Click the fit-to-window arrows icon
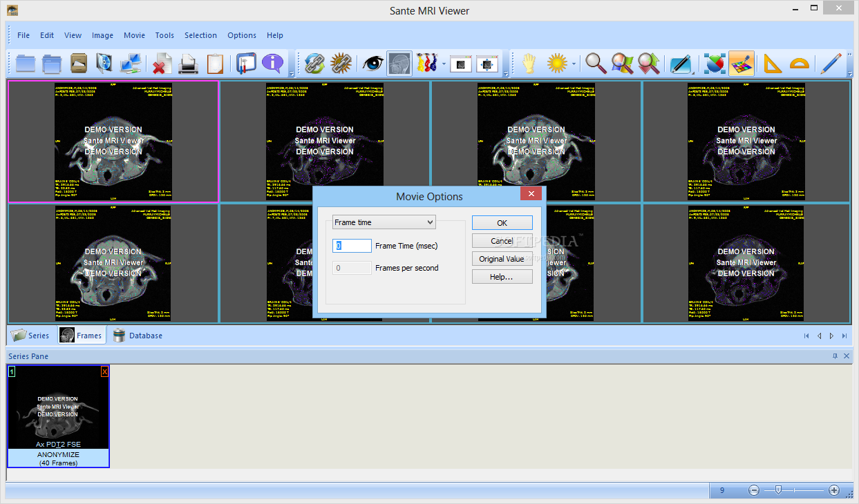859x504 pixels. pyautogui.click(x=487, y=64)
